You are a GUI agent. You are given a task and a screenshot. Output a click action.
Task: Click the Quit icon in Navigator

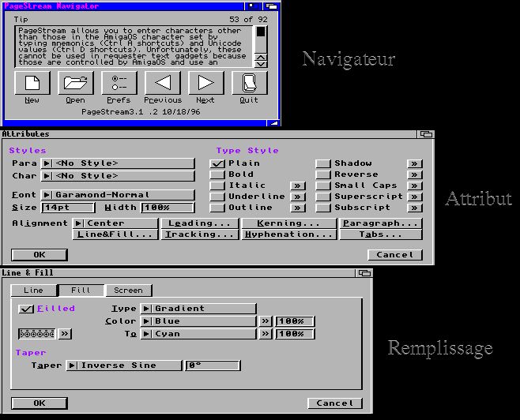point(250,83)
